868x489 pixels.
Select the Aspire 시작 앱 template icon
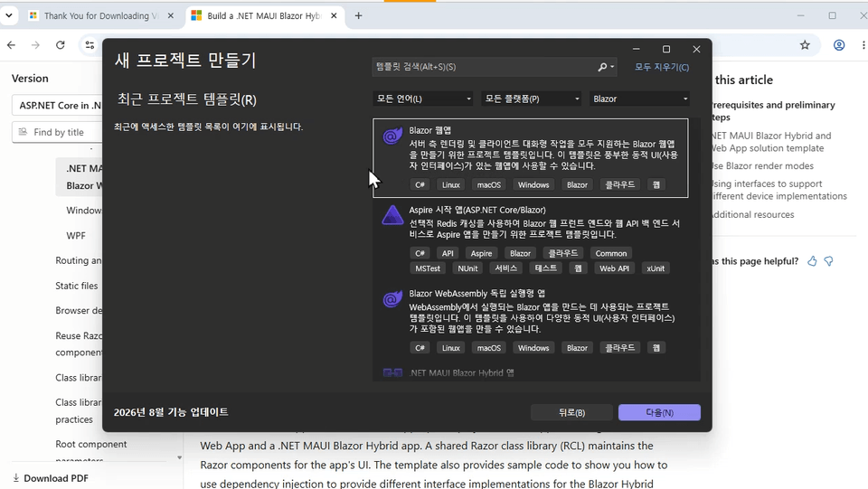(392, 215)
